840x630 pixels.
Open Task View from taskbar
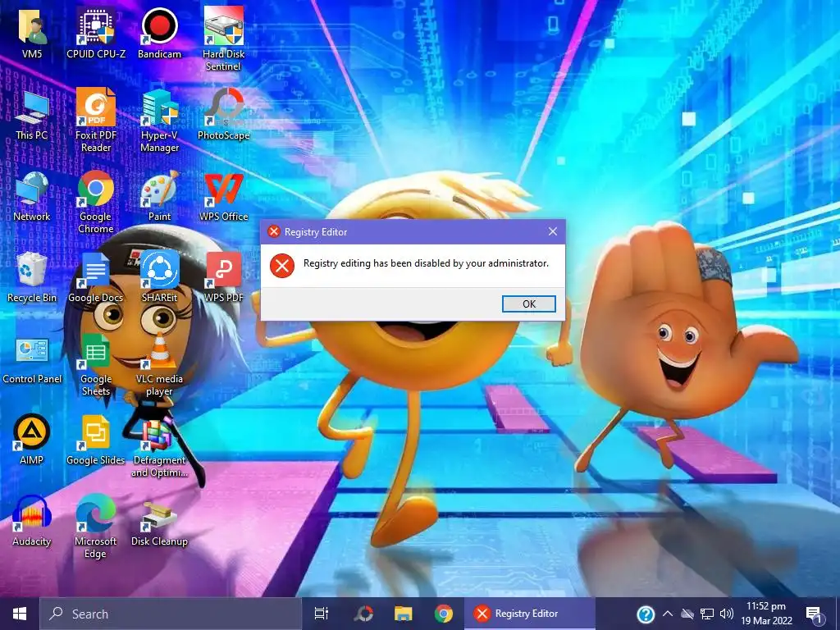(322, 614)
